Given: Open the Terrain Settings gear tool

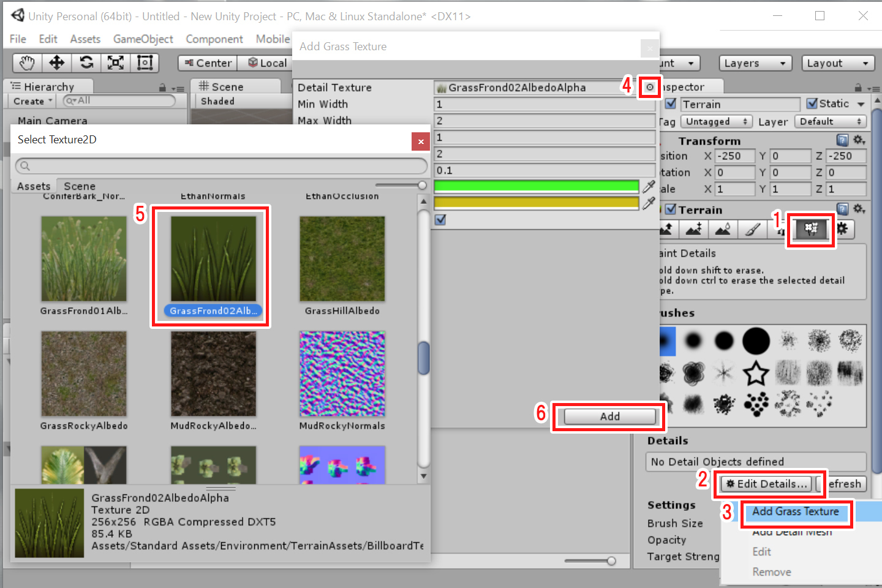Looking at the screenshot, I should coord(843,229).
